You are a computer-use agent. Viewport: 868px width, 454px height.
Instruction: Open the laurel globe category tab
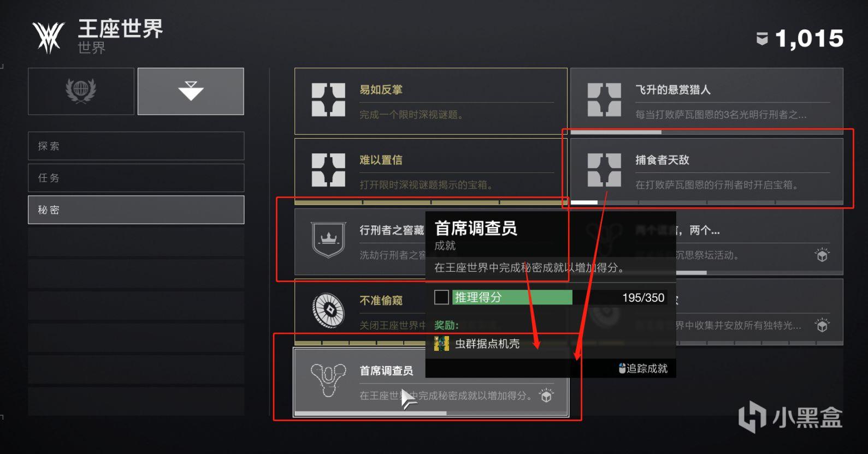pyautogui.click(x=81, y=91)
